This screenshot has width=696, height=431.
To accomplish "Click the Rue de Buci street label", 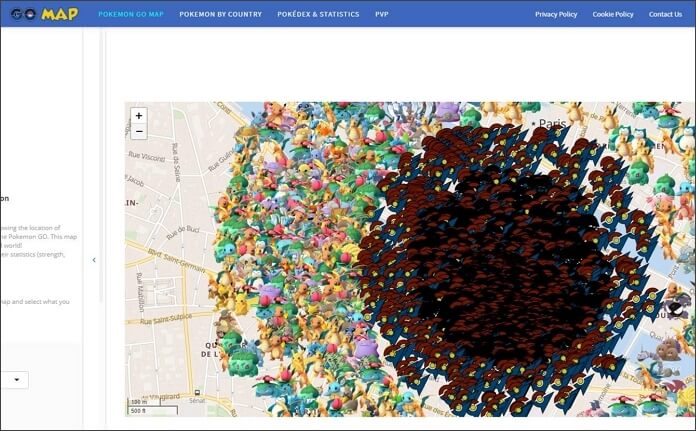I will pyautogui.click(x=183, y=232).
